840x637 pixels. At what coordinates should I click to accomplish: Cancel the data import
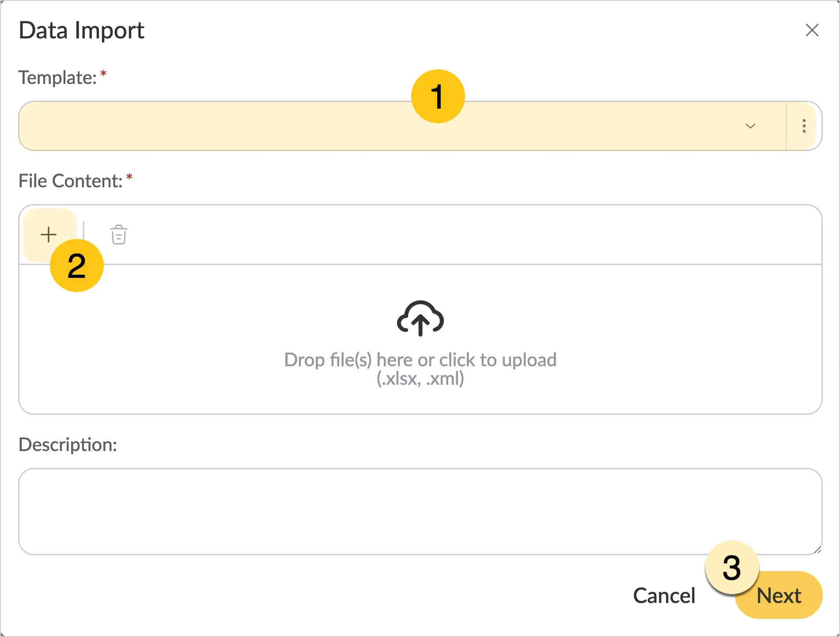click(664, 595)
